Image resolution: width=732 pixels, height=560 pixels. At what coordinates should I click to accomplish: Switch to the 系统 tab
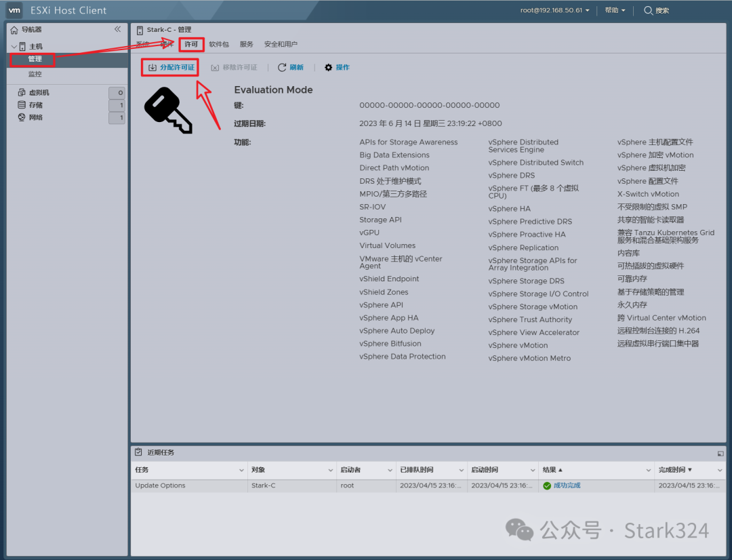[142, 44]
